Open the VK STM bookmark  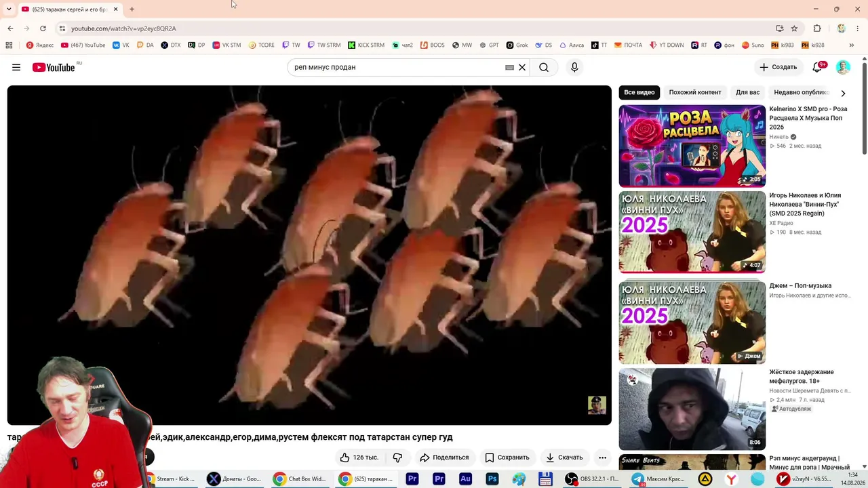(226, 45)
